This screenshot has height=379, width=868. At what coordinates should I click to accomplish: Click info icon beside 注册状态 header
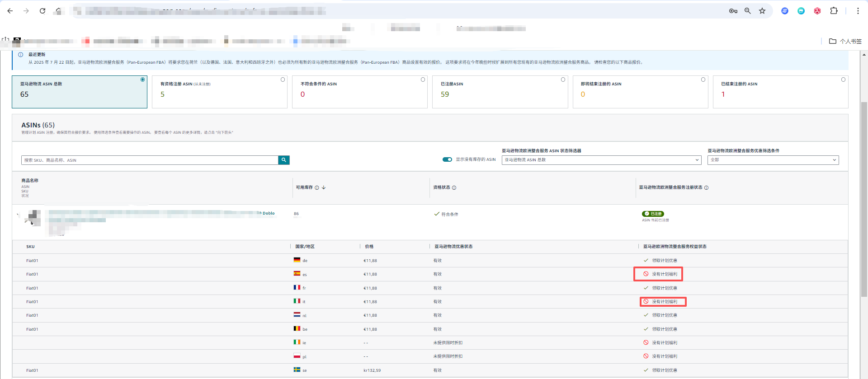[x=706, y=188]
